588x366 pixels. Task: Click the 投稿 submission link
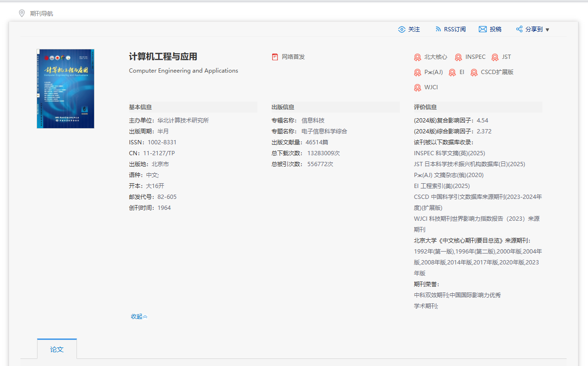click(495, 29)
